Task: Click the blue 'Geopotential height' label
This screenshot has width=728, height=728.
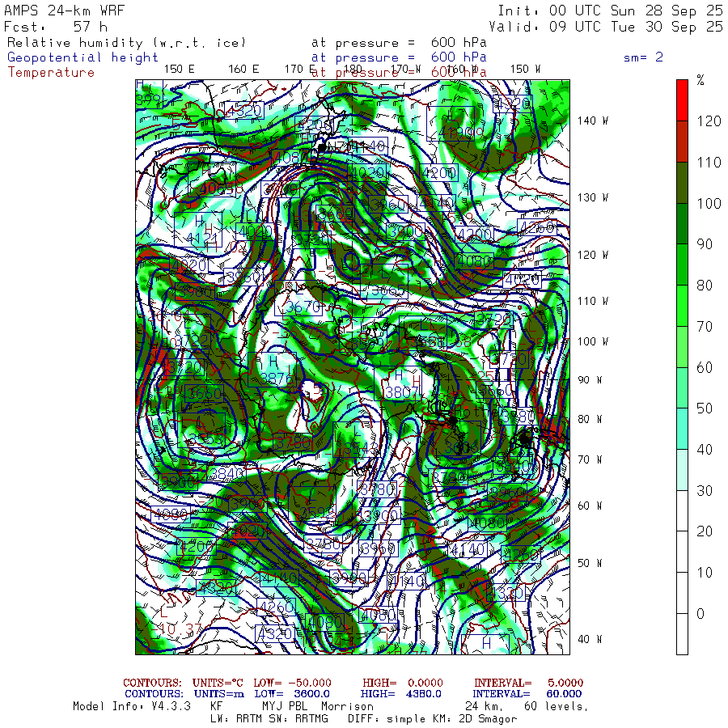Action: [x=83, y=57]
